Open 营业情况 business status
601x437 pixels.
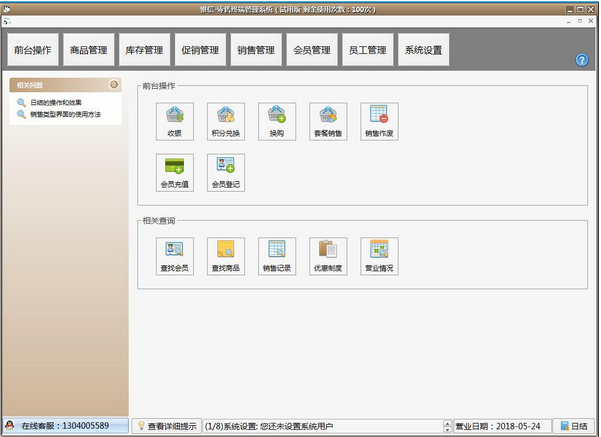click(x=379, y=255)
